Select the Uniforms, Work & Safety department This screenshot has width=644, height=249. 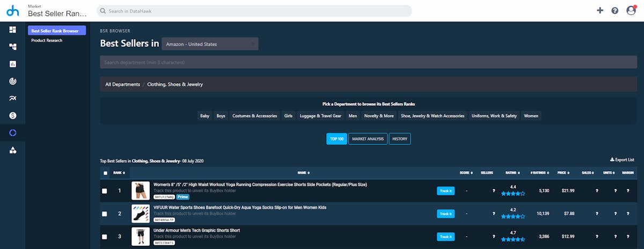pos(494,115)
